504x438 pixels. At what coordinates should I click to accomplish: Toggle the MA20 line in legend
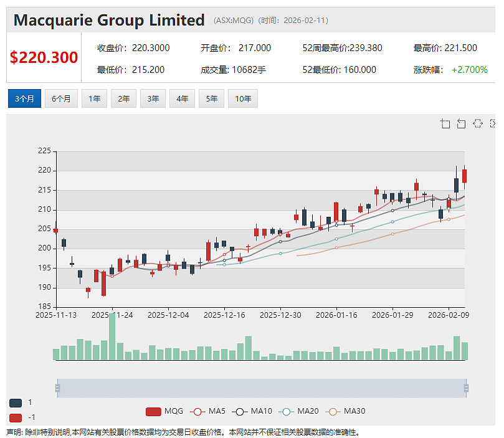pyautogui.click(x=298, y=411)
